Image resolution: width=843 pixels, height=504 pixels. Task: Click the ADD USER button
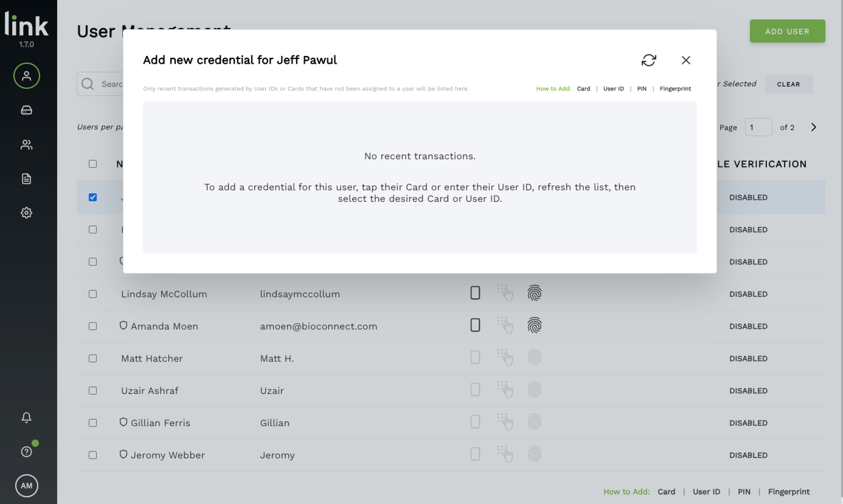(787, 31)
